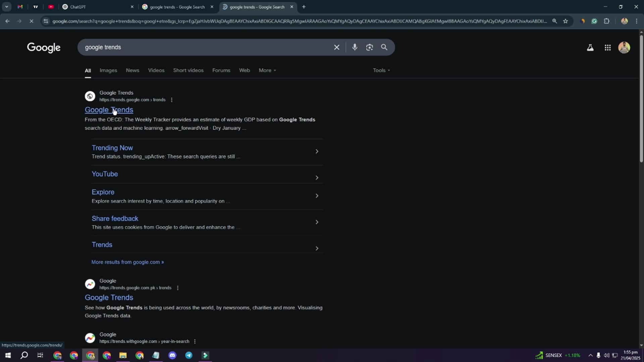Close the active google trends tab
The width and height of the screenshot is (644, 362).
point(291,7)
